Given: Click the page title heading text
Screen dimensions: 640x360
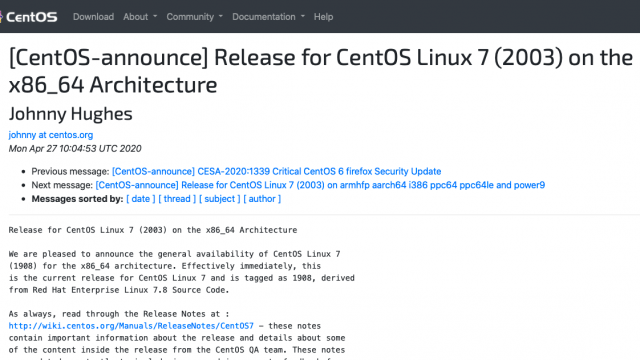Looking at the screenshot, I should [x=321, y=71].
